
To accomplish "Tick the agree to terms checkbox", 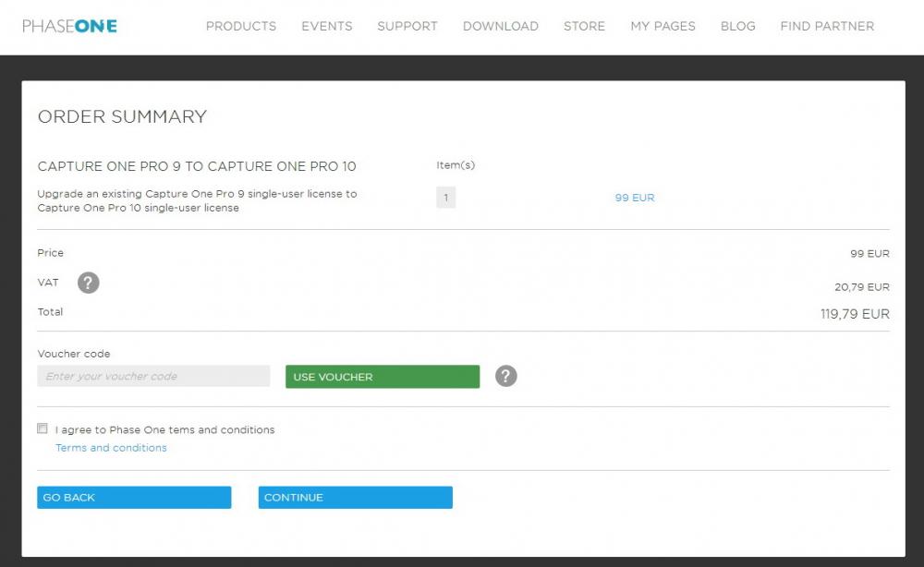I will pos(43,428).
